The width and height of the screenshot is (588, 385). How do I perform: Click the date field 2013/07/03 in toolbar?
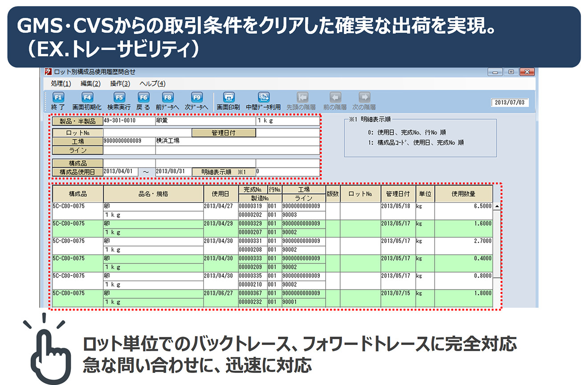click(510, 103)
